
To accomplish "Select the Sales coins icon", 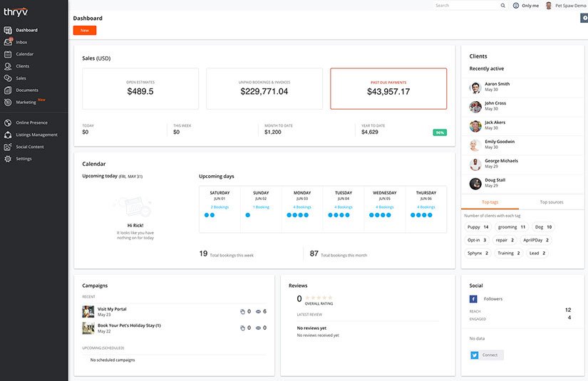I will click(x=8, y=78).
